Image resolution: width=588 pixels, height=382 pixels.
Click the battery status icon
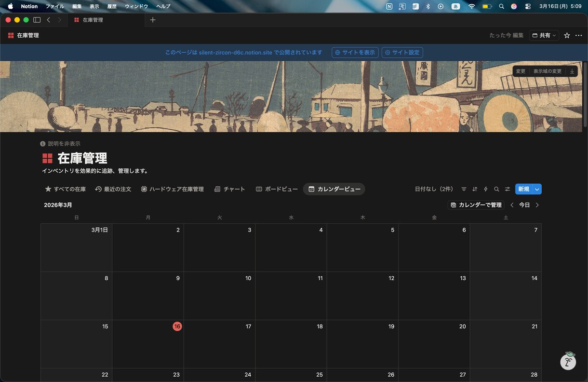(487, 6)
